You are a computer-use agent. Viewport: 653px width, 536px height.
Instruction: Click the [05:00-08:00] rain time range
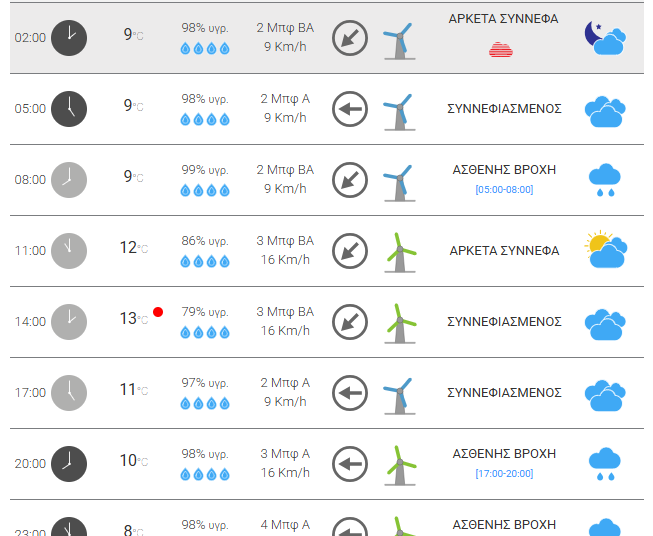504,190
